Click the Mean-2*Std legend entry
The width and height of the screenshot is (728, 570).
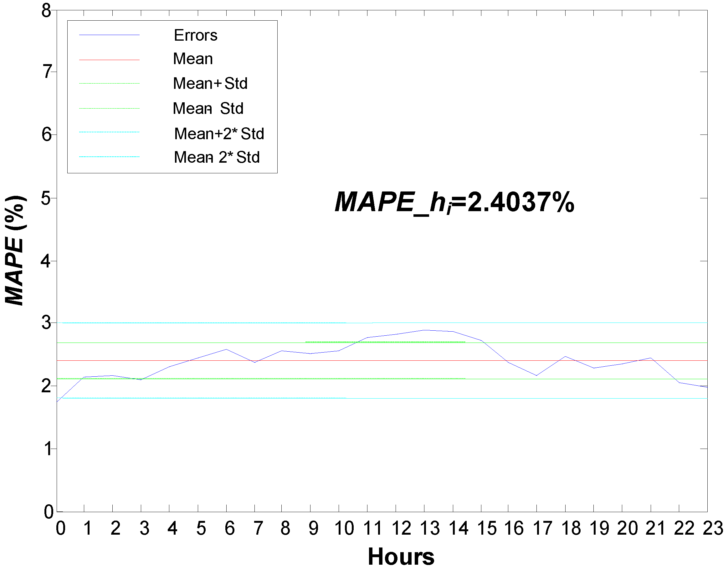coord(217,157)
